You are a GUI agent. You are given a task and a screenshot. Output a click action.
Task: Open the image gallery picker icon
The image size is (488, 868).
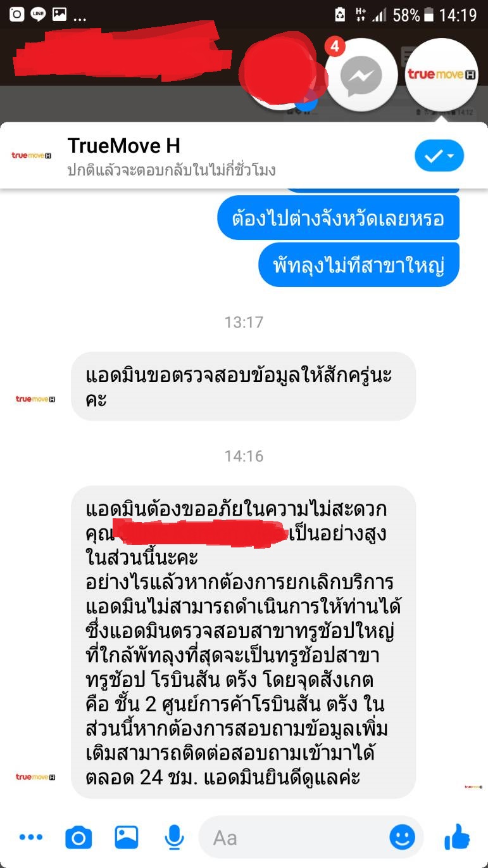point(127,838)
